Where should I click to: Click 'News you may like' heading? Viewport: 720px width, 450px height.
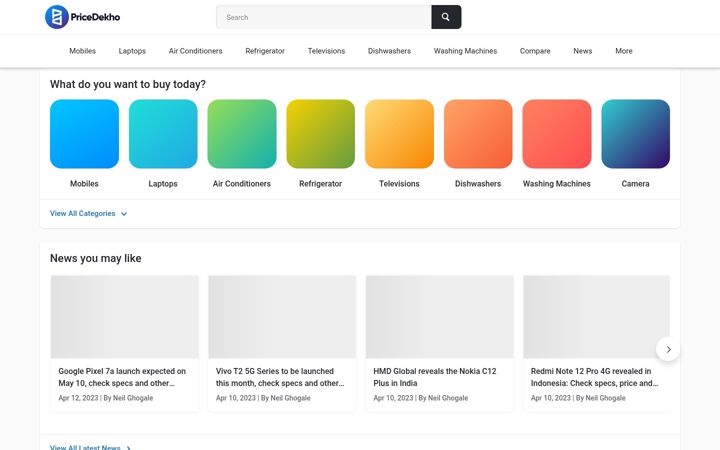coord(96,259)
